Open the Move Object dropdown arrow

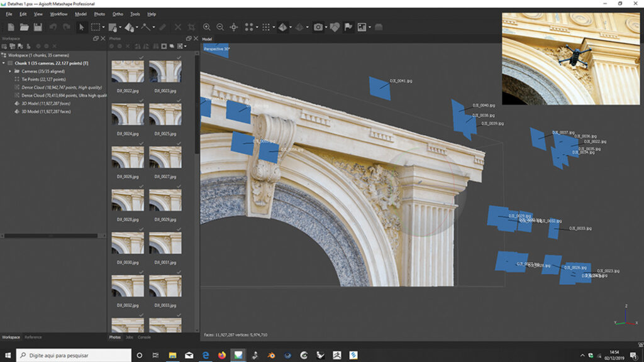(136, 28)
